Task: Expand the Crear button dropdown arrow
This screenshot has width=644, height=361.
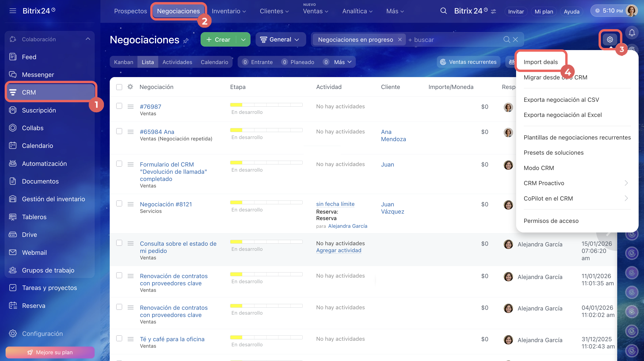Action: (x=243, y=39)
